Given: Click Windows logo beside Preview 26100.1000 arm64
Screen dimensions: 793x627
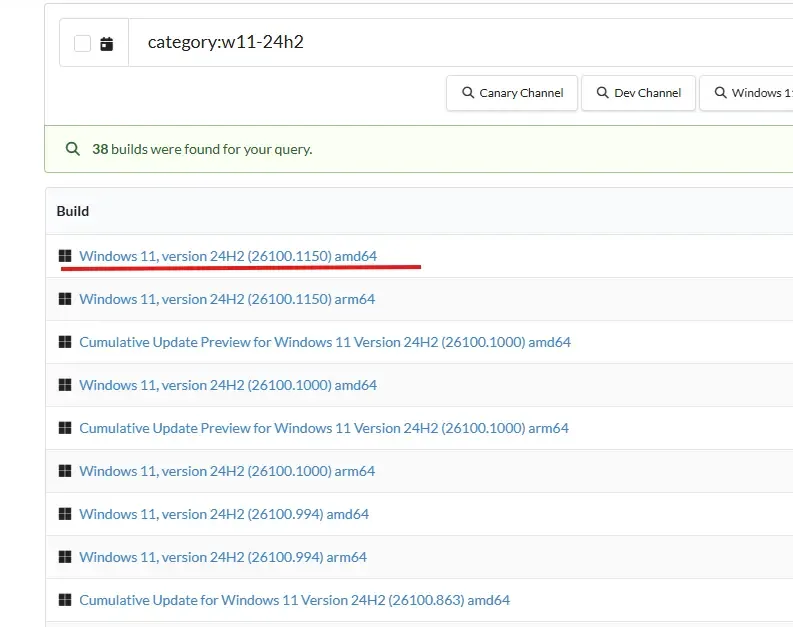Looking at the screenshot, I should coord(65,428).
